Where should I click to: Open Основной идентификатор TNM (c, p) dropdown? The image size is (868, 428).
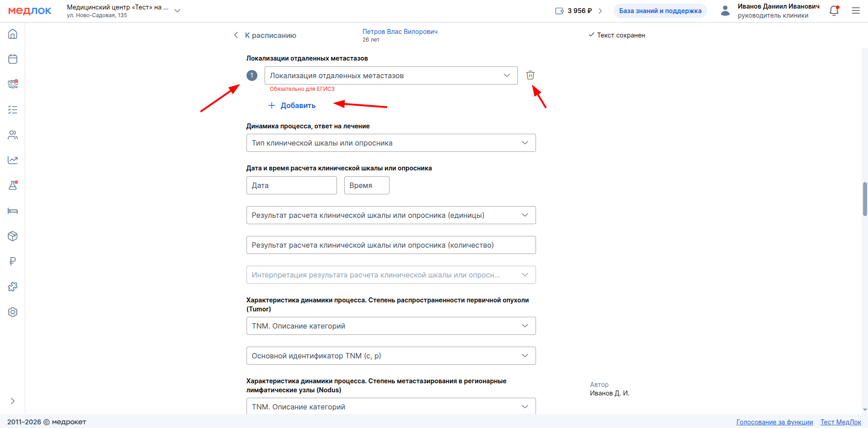[x=391, y=356]
